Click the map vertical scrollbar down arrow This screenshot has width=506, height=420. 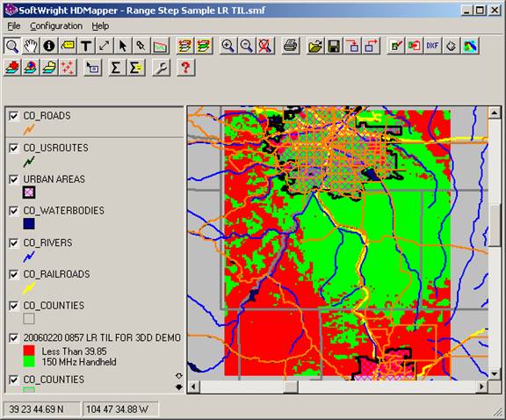[495, 373]
